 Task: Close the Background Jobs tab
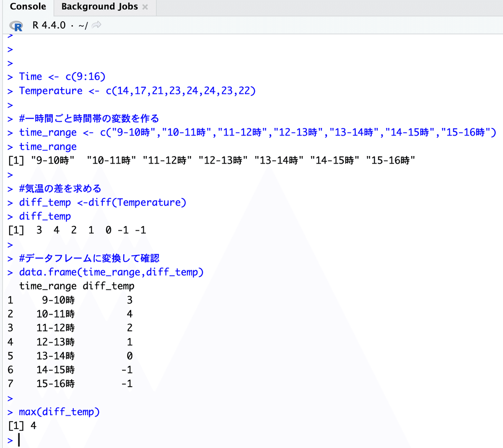pyautogui.click(x=145, y=7)
